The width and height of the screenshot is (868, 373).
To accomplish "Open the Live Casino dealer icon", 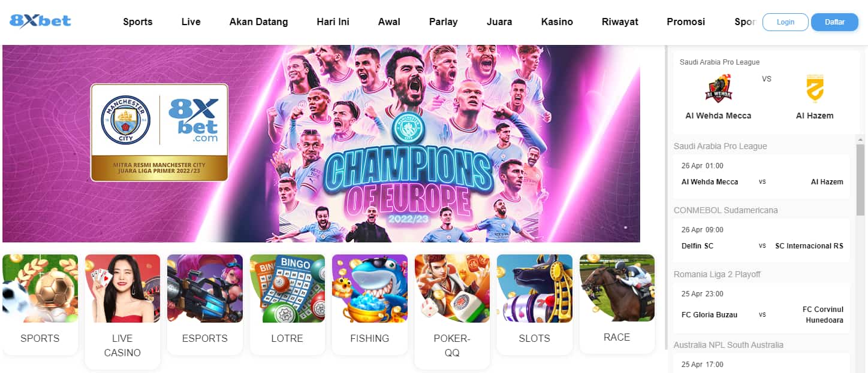I will [x=122, y=289].
